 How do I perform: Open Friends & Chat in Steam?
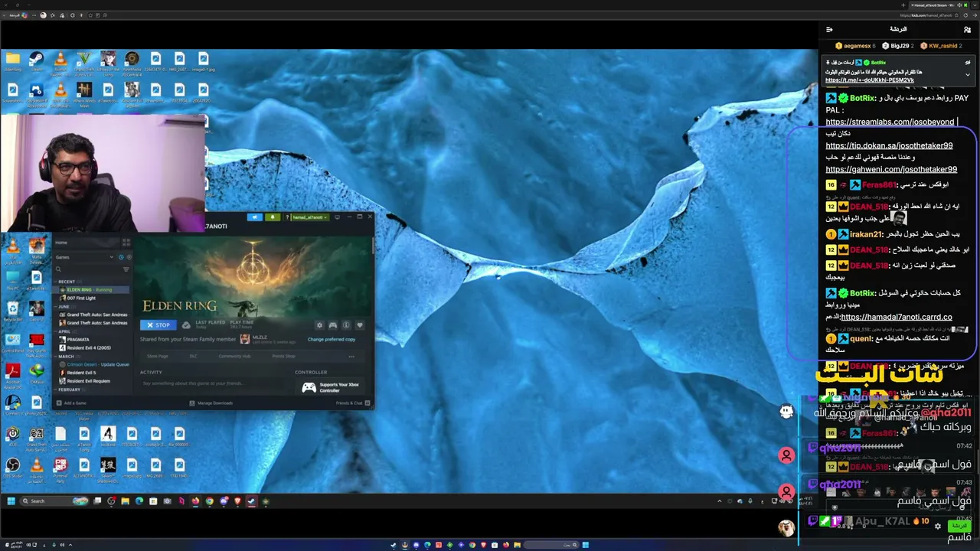353,403
